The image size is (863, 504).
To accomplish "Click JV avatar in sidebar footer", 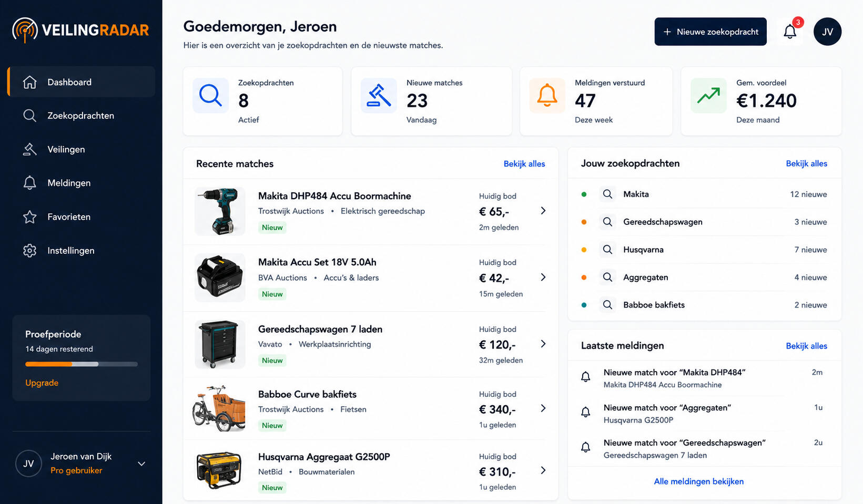I will point(28,464).
